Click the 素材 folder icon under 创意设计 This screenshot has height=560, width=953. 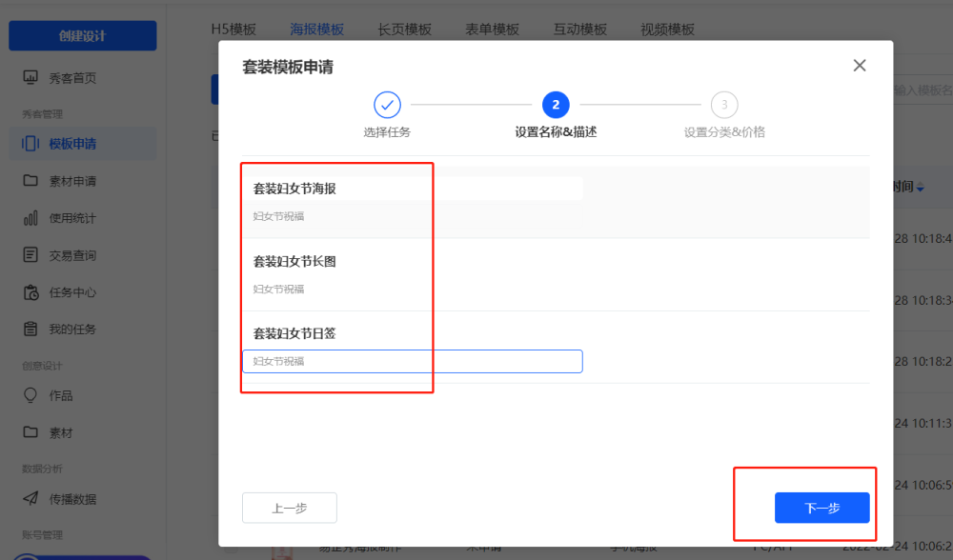pyautogui.click(x=30, y=431)
